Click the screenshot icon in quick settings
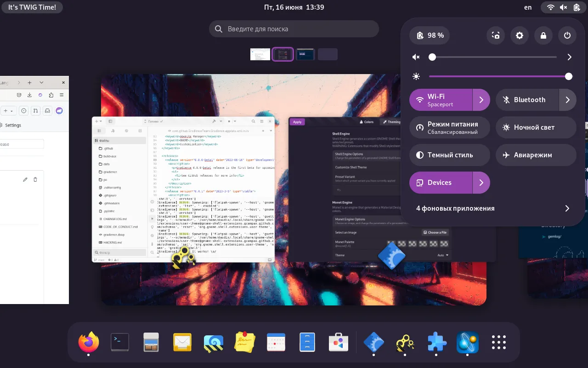The width and height of the screenshot is (588, 368). pyautogui.click(x=496, y=35)
